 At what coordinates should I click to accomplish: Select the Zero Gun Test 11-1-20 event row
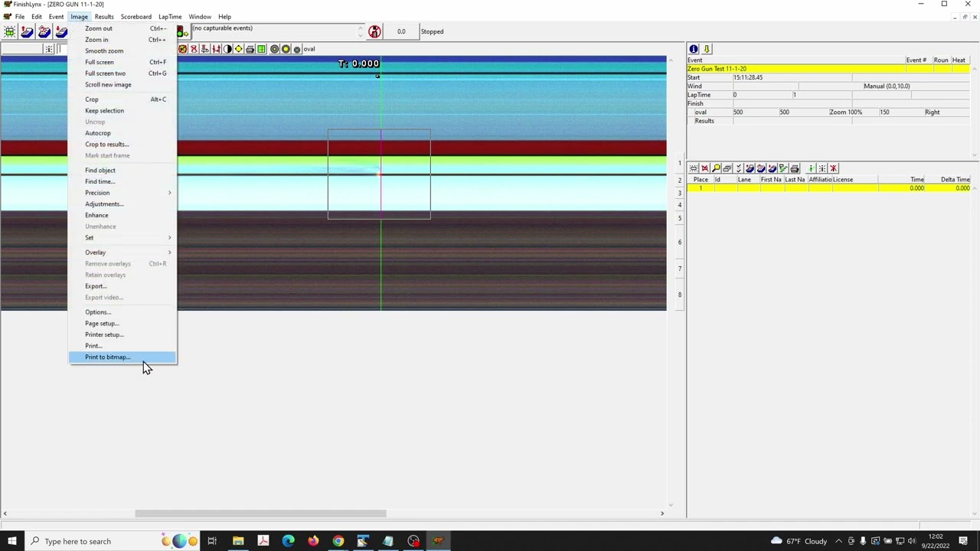tap(829, 69)
